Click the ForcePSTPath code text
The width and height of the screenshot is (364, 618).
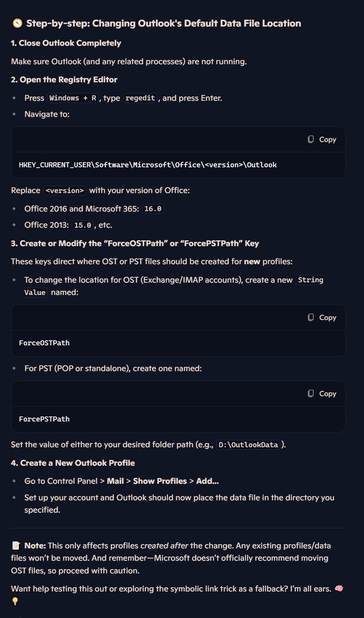44,419
